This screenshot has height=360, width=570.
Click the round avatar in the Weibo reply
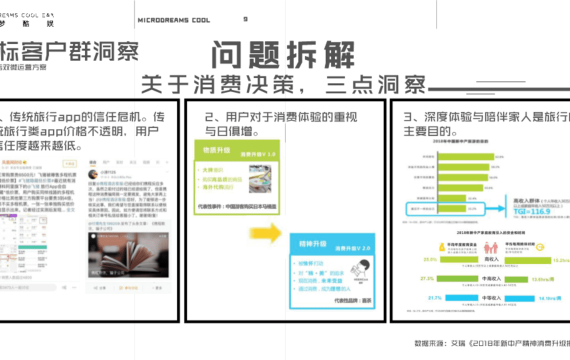[93, 174]
